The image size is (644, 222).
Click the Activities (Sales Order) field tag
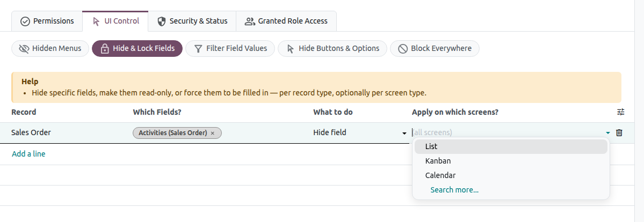(x=177, y=133)
